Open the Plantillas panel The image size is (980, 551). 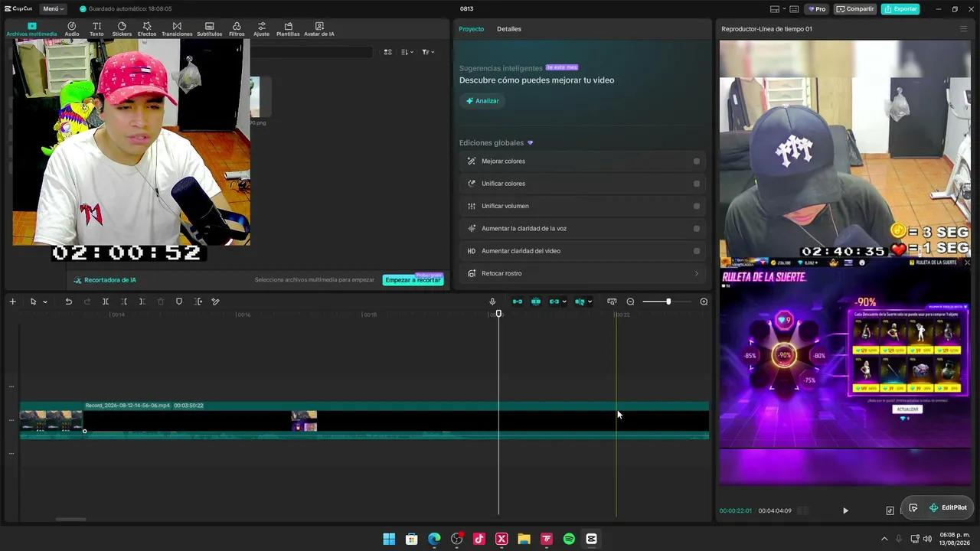(288, 29)
